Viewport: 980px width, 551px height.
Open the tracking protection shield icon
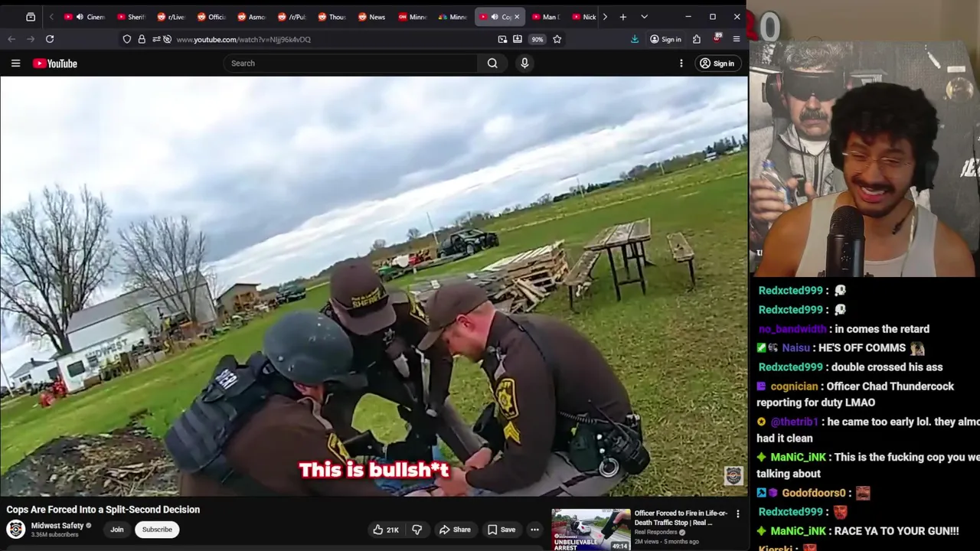(x=127, y=39)
